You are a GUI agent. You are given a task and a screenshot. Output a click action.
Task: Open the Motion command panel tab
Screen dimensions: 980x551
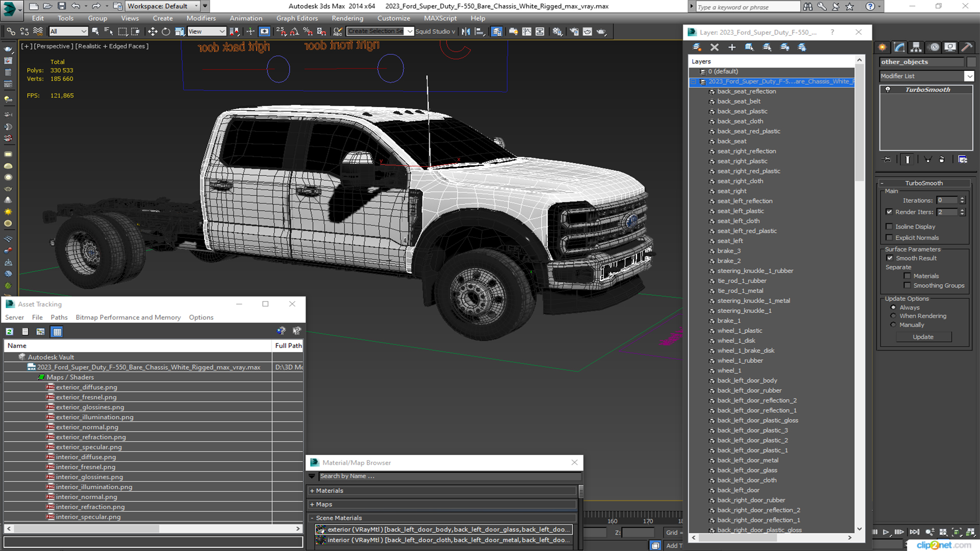(934, 47)
